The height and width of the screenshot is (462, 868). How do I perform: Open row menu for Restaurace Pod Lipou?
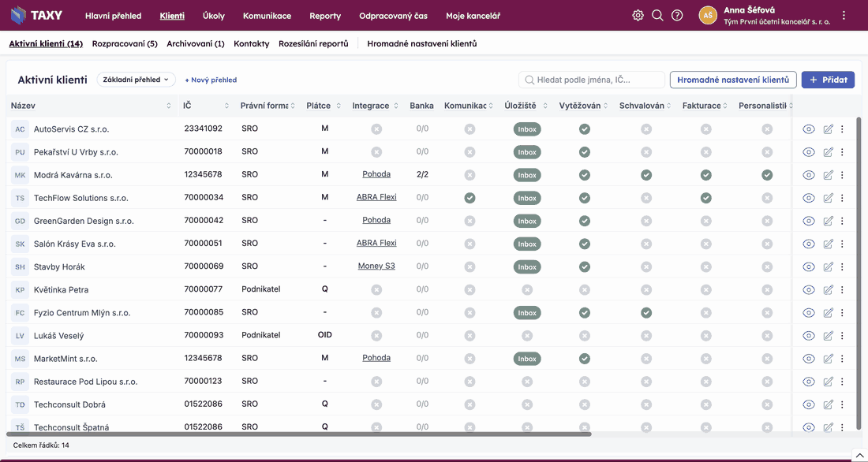click(x=842, y=382)
